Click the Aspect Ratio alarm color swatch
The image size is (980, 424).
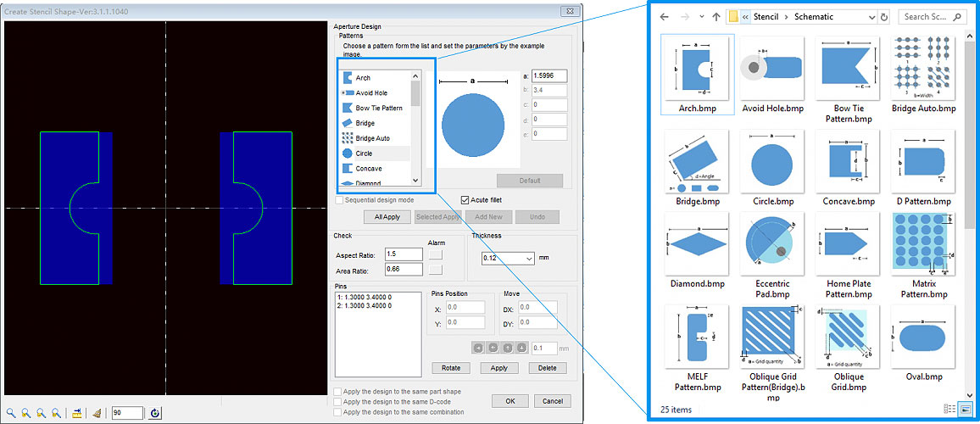(435, 254)
